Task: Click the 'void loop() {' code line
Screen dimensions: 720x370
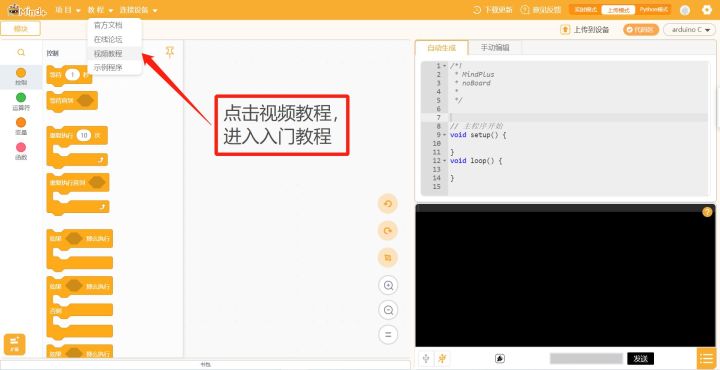Action: click(476, 161)
